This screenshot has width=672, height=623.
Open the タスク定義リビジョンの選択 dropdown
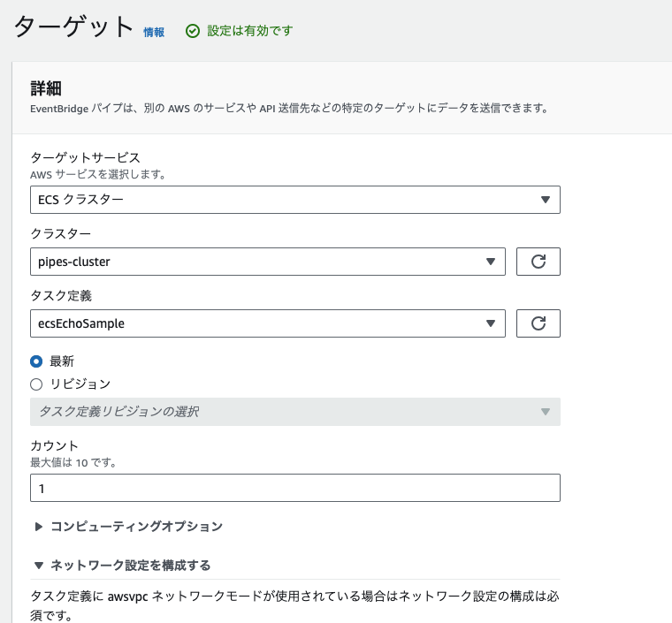click(x=294, y=412)
